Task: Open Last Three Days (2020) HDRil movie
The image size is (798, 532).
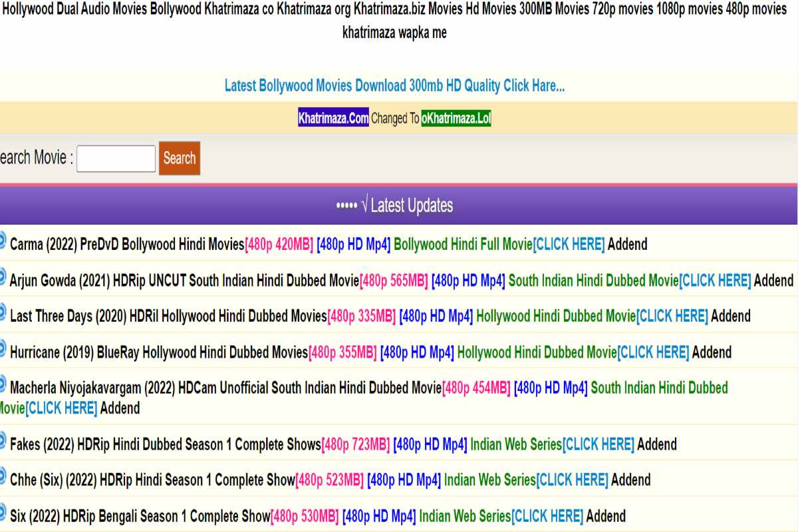Action: coord(168,317)
